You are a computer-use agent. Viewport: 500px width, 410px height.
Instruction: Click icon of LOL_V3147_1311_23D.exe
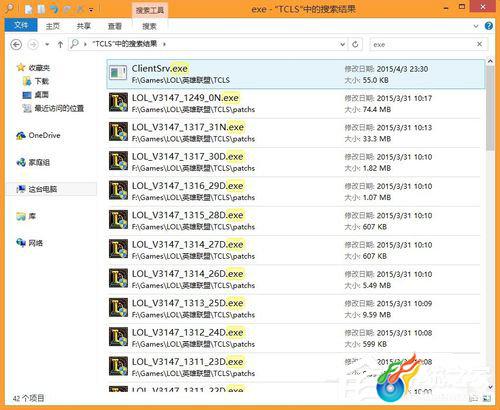pos(118,366)
